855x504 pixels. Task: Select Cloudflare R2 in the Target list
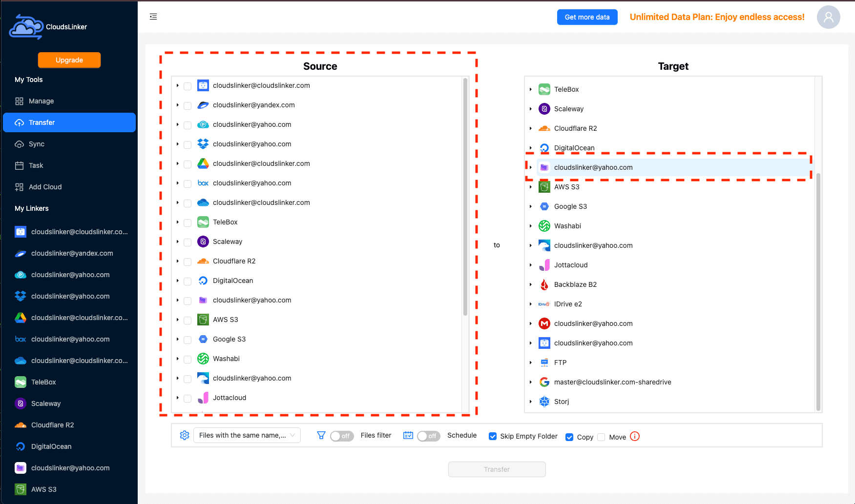click(x=576, y=128)
